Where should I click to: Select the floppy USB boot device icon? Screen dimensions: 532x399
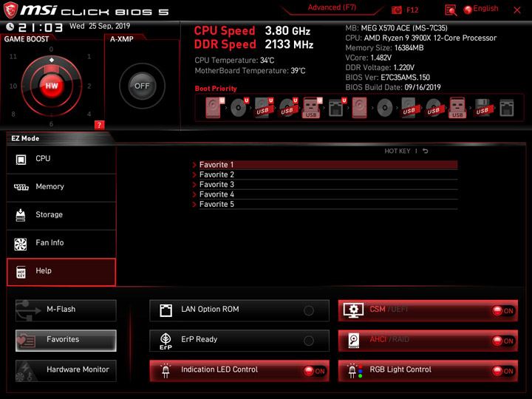click(x=482, y=108)
